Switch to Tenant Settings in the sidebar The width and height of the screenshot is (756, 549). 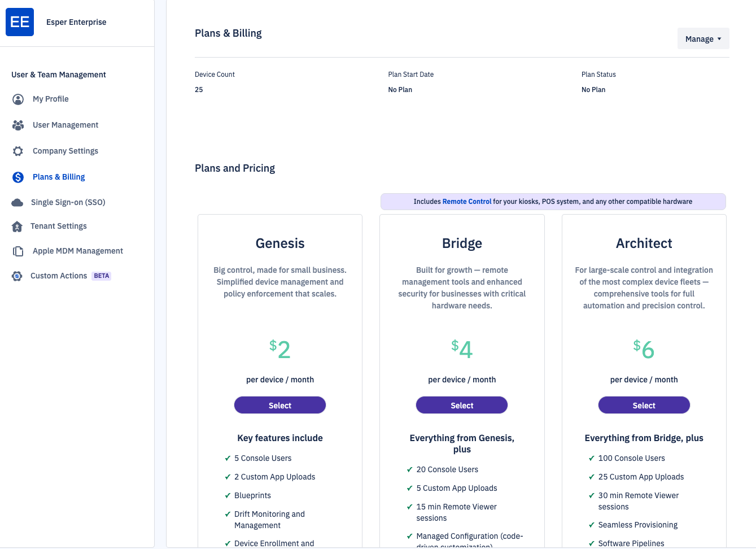click(x=59, y=226)
